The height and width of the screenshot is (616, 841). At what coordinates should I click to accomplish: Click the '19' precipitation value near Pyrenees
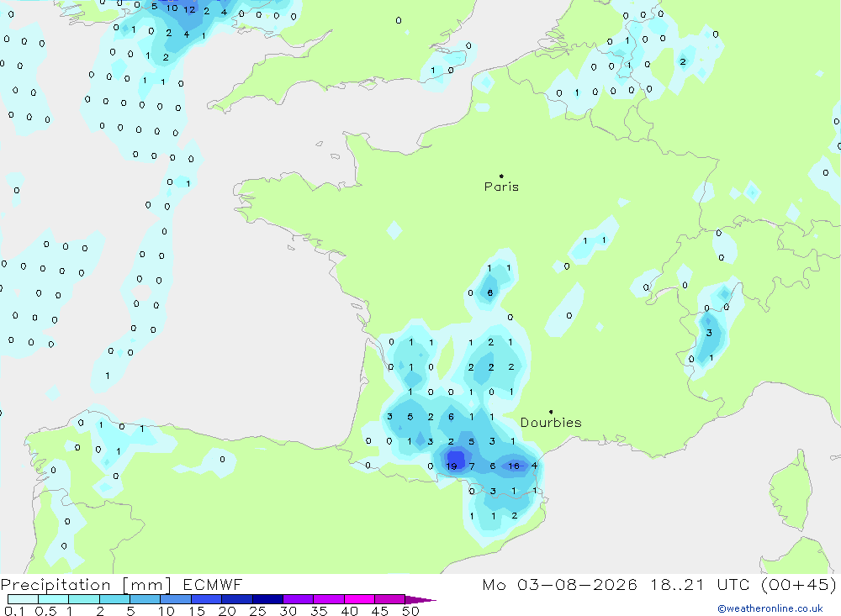tap(452, 466)
